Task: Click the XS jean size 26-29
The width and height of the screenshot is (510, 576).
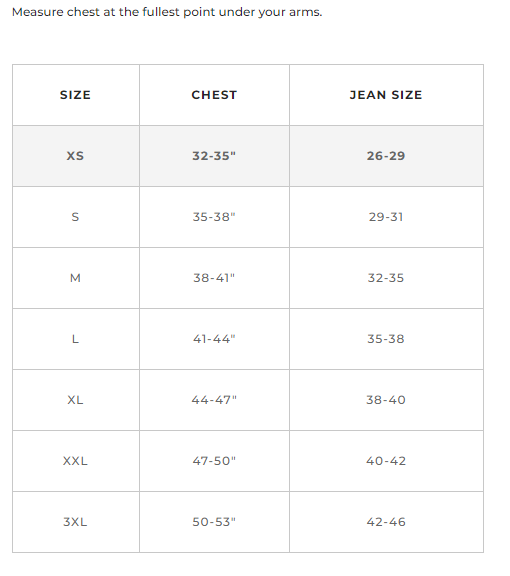Action: [x=386, y=156]
